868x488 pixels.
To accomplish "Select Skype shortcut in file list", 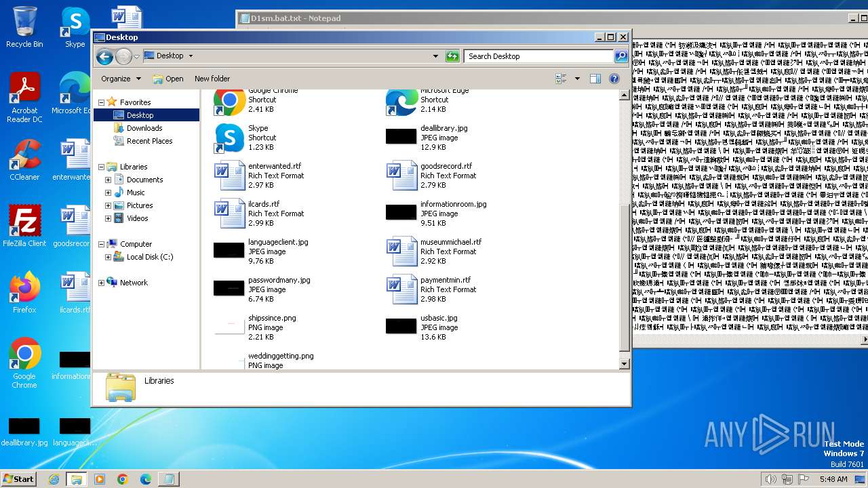I will coord(258,138).
